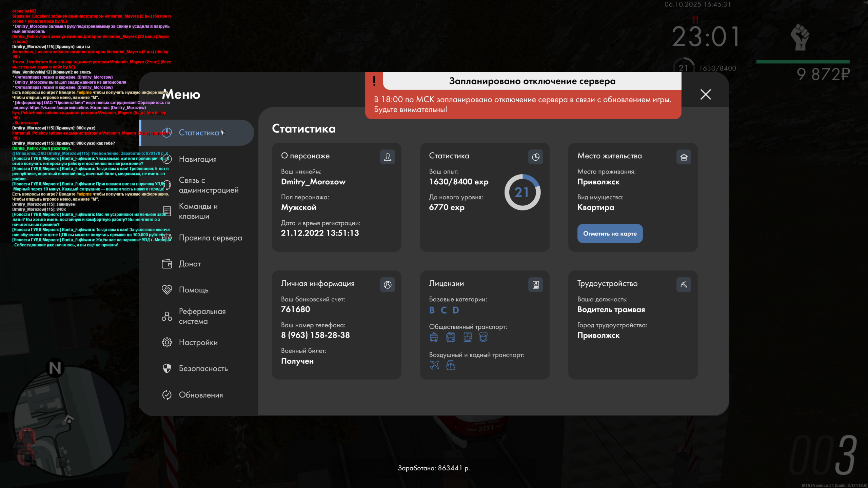Go to Безопасность menu item
The width and height of the screenshot is (868, 488).
(203, 368)
